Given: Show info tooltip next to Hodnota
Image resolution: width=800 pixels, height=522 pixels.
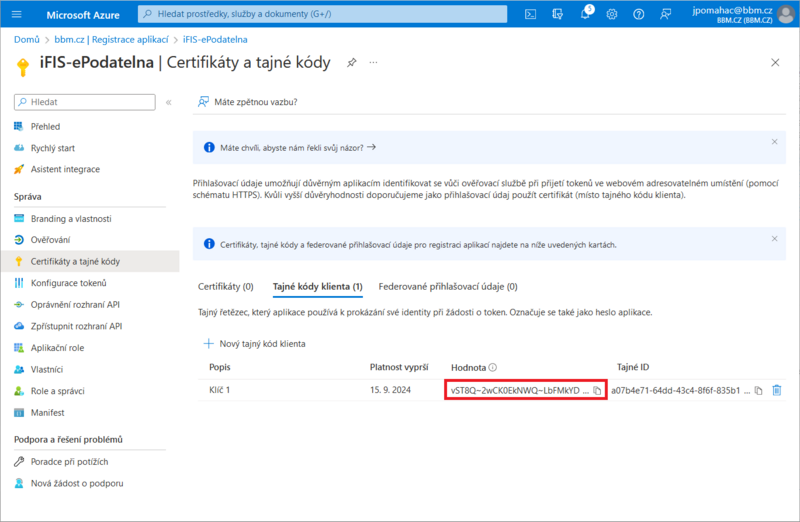Looking at the screenshot, I should tap(493, 367).
